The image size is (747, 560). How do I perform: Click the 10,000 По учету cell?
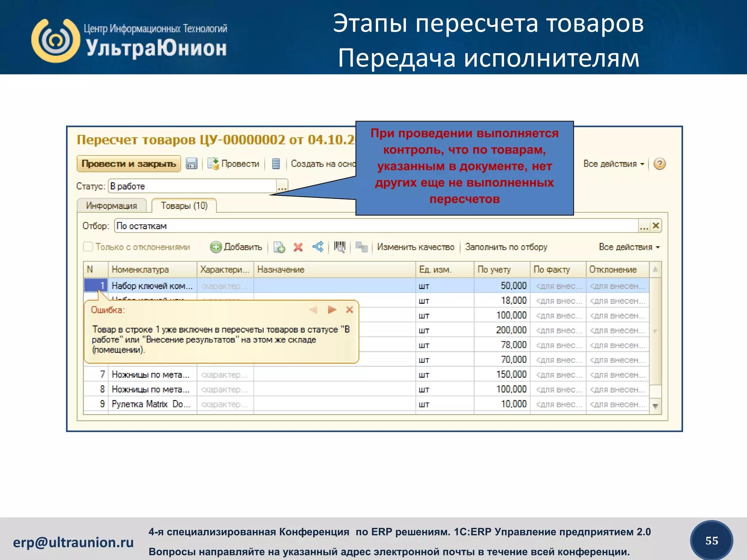(x=502, y=404)
